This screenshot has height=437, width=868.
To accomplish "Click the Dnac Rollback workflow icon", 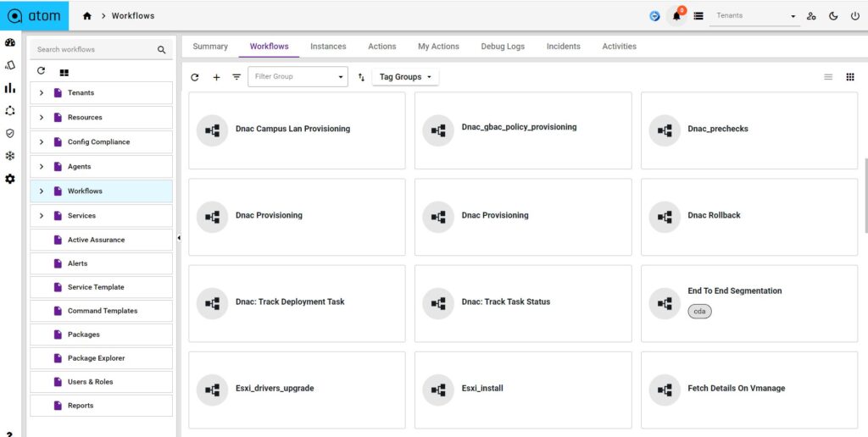I will point(665,217).
